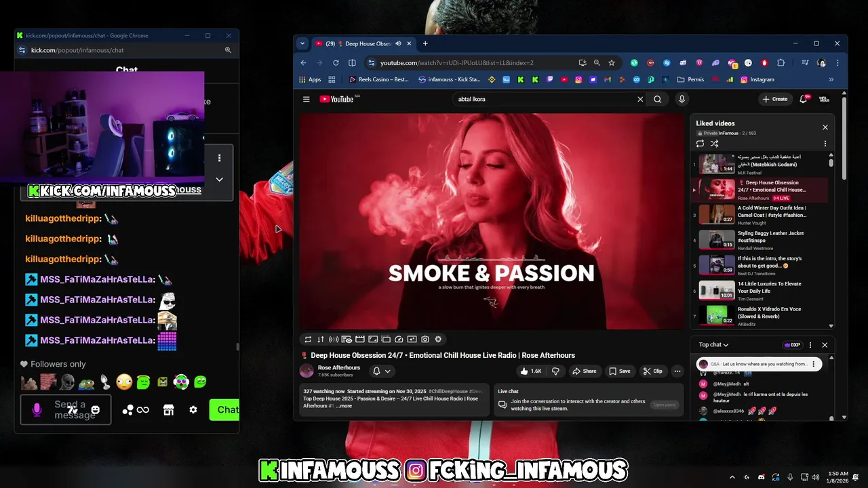Viewport: 868px width, 488px height.
Task: Open extension settings gear under video
Action: pyautogui.click(x=438, y=340)
